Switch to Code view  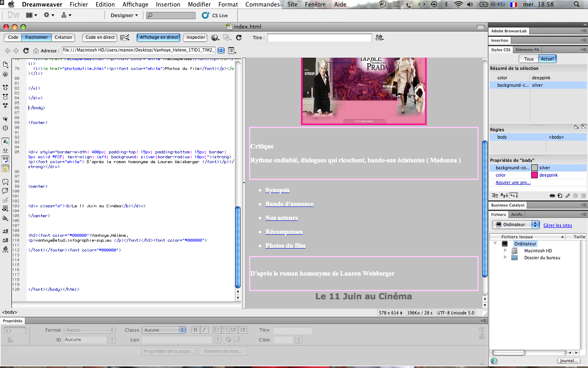[x=13, y=38]
